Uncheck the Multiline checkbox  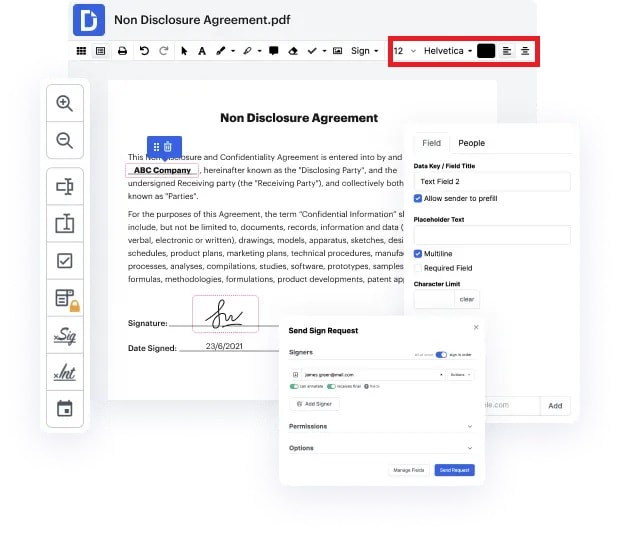(x=418, y=254)
